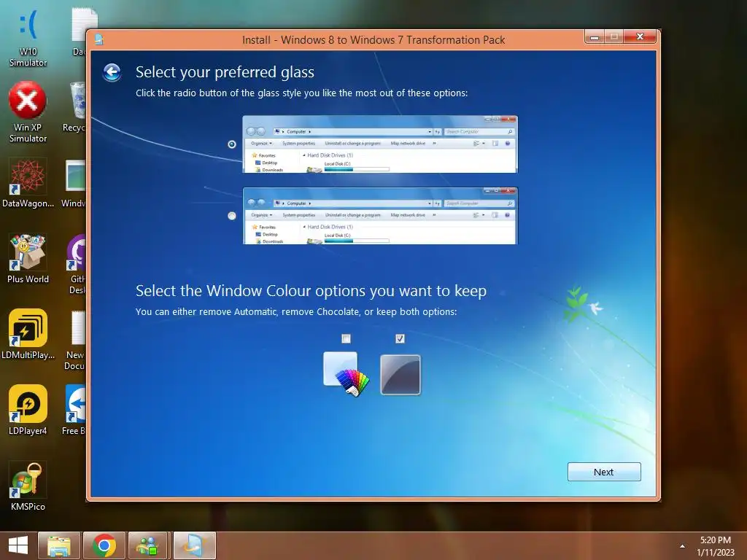Maximize the Transformation Pack installer window
This screenshot has width=747, height=560.
tap(614, 37)
